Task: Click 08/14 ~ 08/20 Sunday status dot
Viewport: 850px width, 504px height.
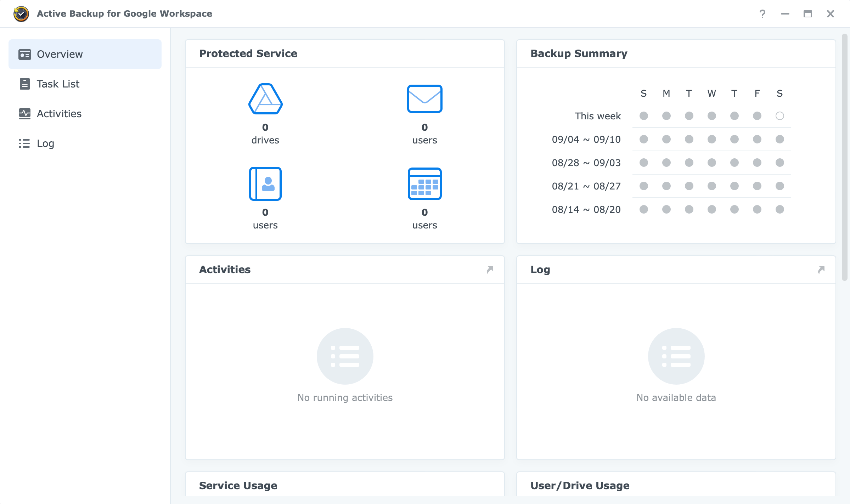Action: click(644, 209)
